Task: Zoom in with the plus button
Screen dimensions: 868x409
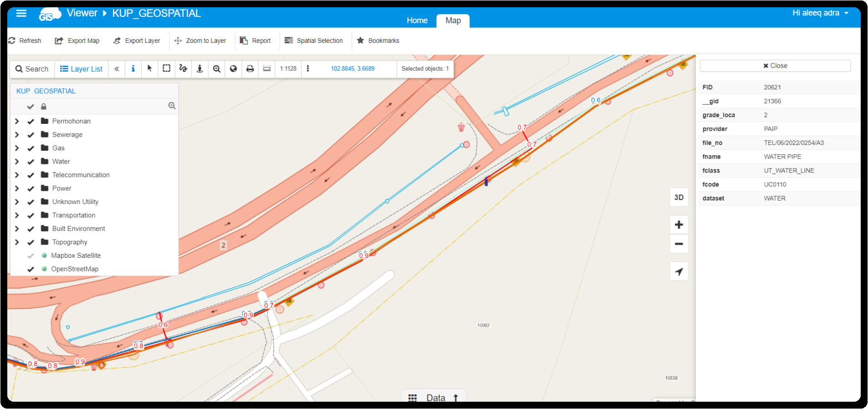Action: [x=678, y=225]
